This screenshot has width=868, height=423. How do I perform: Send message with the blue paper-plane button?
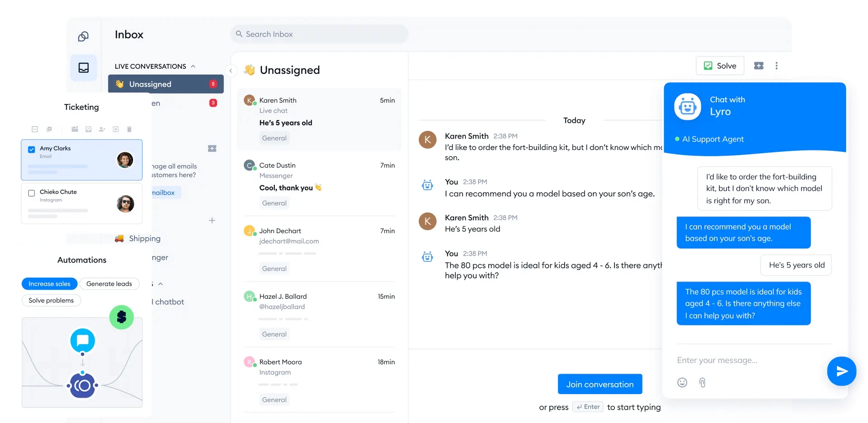(x=841, y=371)
